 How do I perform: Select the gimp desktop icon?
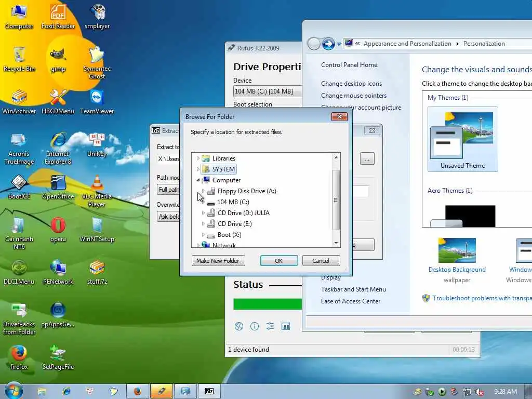58,59
